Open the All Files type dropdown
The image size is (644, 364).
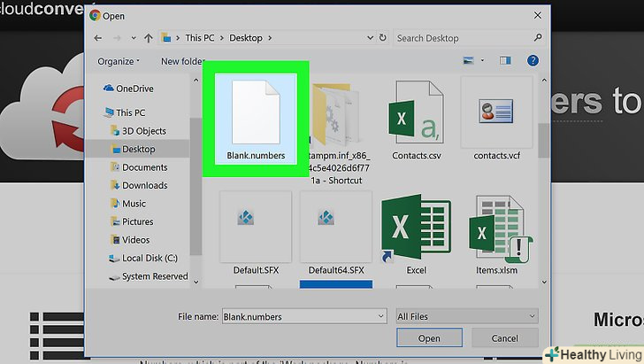point(467,316)
